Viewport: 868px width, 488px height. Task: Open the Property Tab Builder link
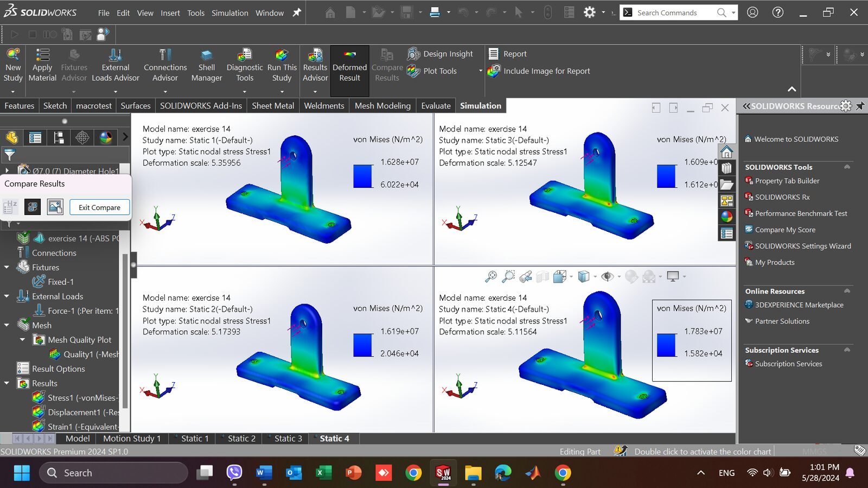click(x=787, y=181)
